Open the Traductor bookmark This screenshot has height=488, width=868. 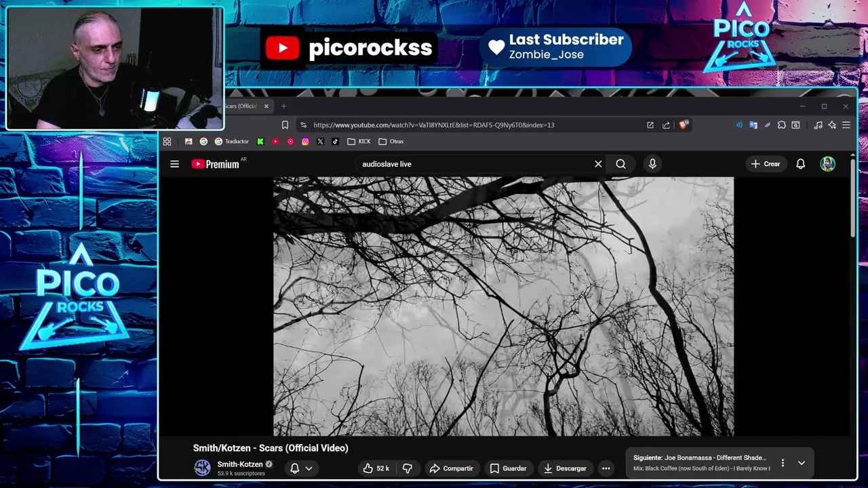(232, 142)
